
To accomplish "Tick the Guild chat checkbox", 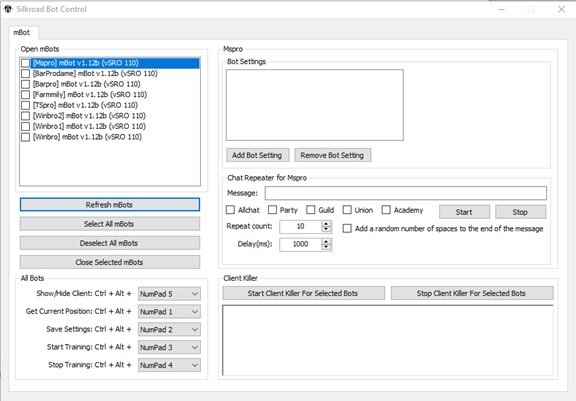I will 311,210.
